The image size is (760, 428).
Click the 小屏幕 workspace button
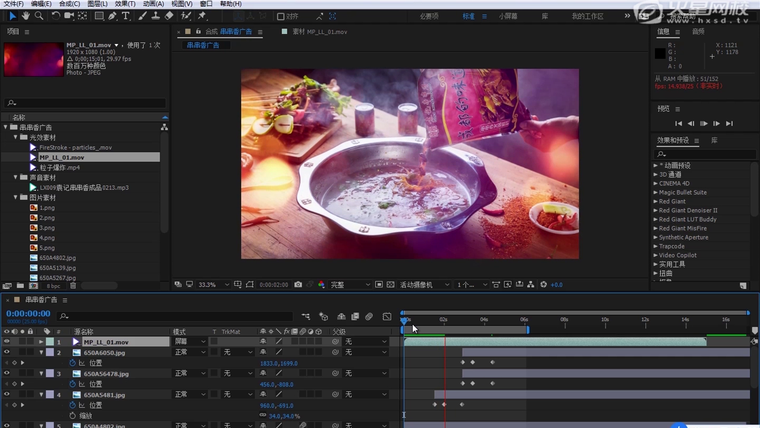click(x=508, y=16)
